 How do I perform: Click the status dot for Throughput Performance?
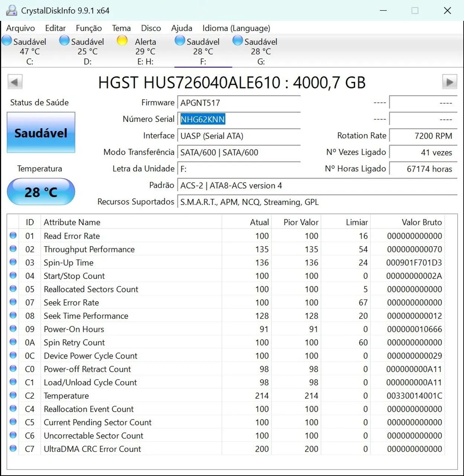pyautogui.click(x=13, y=249)
